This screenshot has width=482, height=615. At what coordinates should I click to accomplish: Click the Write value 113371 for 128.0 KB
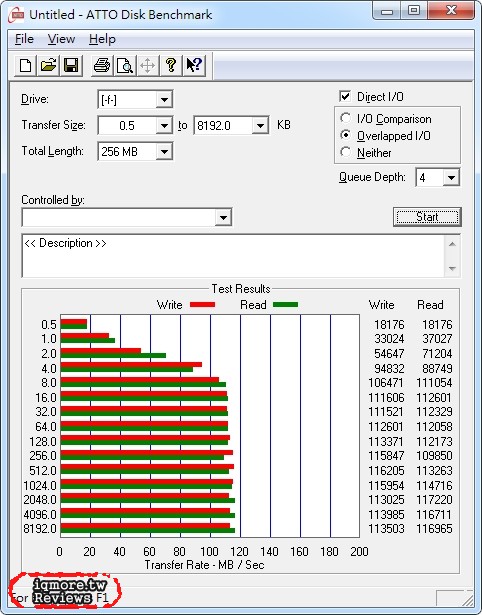click(x=386, y=442)
